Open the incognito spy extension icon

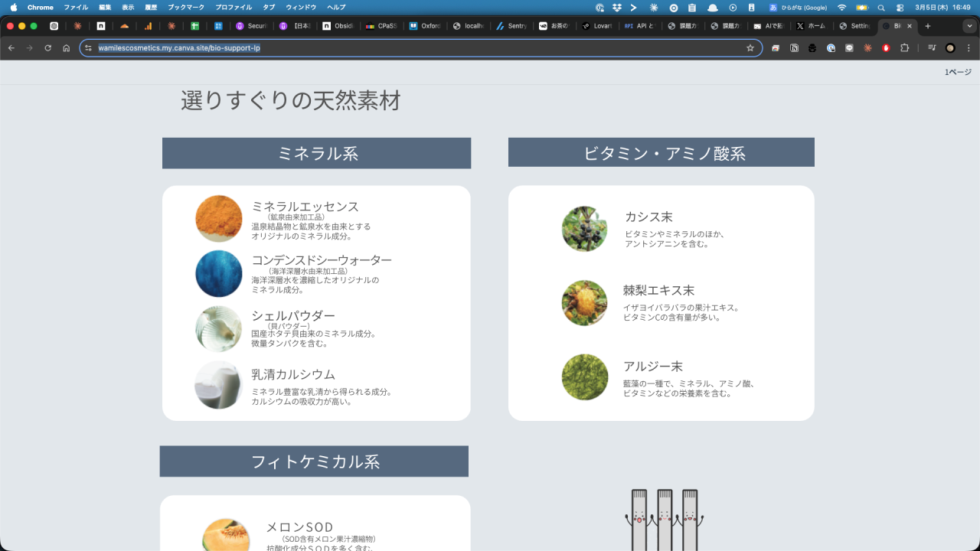tap(812, 47)
